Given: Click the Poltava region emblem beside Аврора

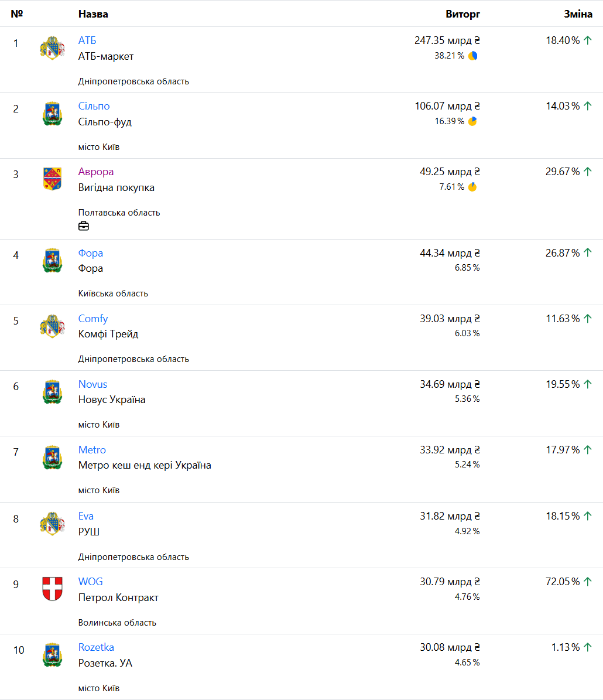Looking at the screenshot, I should click(52, 179).
